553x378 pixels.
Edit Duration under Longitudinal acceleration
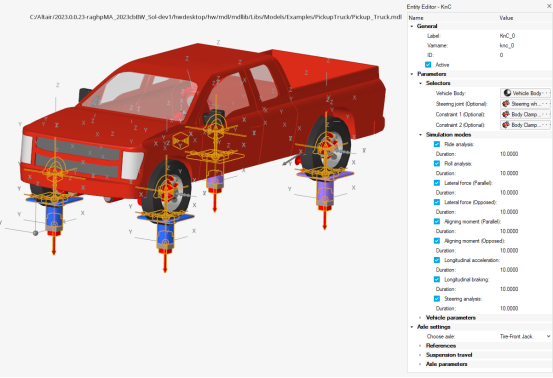509,270
